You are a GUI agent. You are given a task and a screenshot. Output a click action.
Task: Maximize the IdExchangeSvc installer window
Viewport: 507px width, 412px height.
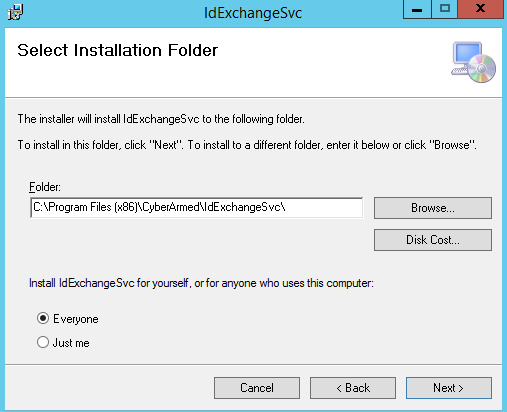445,10
